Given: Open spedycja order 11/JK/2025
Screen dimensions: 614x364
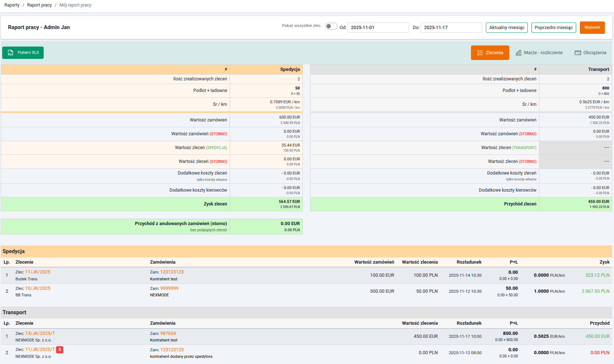Looking at the screenshot, I should click(37, 272).
